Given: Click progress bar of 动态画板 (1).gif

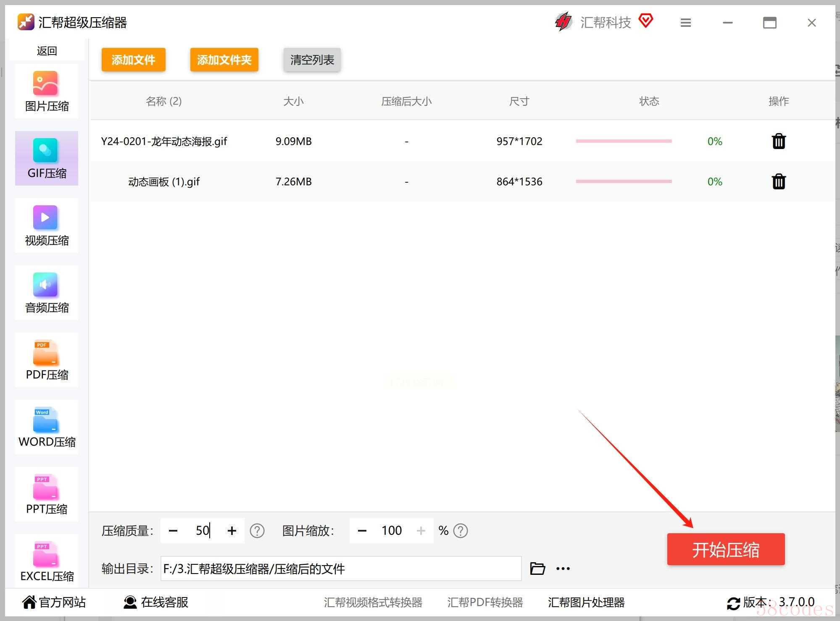Looking at the screenshot, I should coord(624,181).
